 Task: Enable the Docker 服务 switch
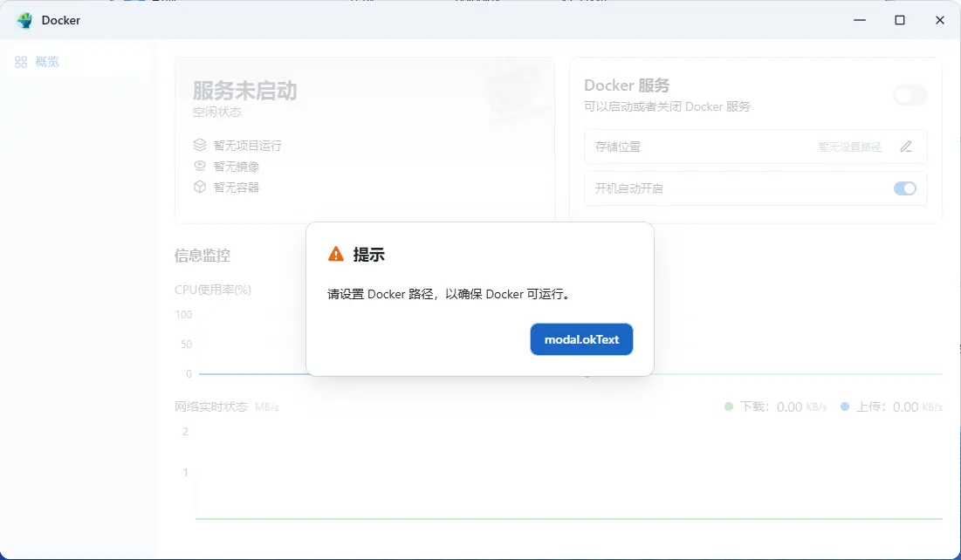pyautogui.click(x=910, y=95)
